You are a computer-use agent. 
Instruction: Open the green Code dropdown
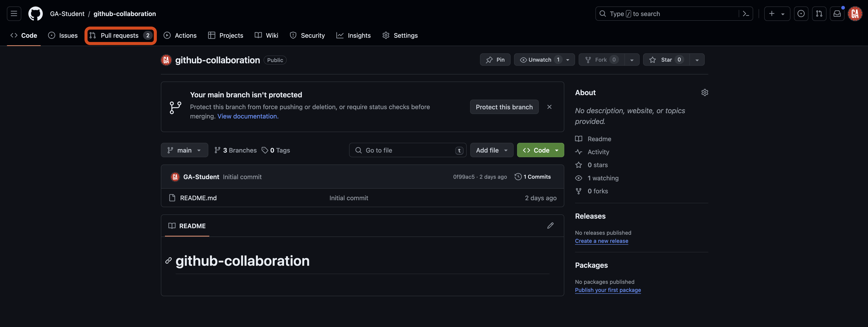point(540,150)
